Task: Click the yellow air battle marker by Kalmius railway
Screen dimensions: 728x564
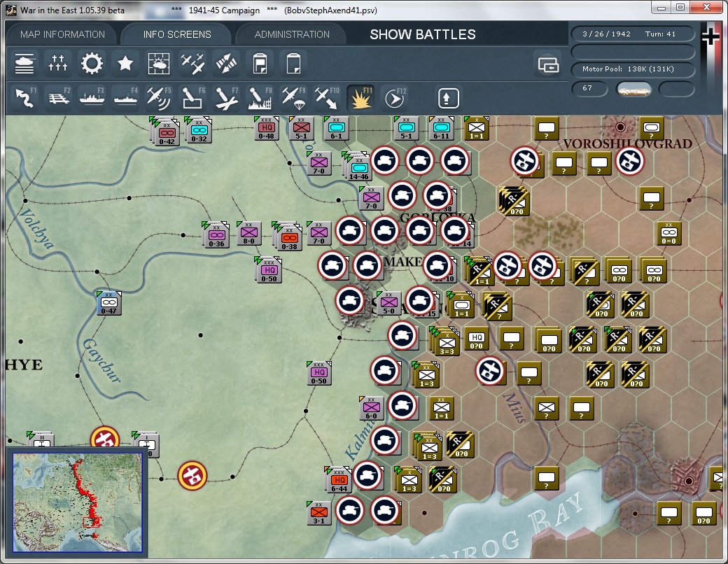Action: (x=192, y=475)
